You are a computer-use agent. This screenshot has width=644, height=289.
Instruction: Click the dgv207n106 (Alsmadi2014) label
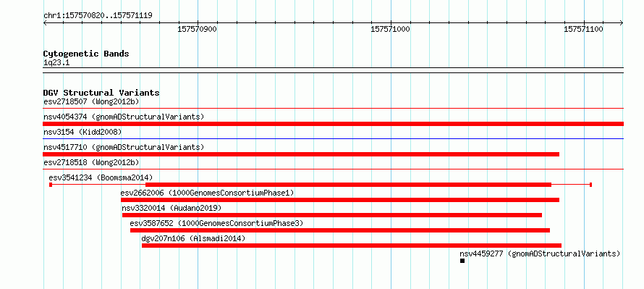pyautogui.click(x=193, y=238)
